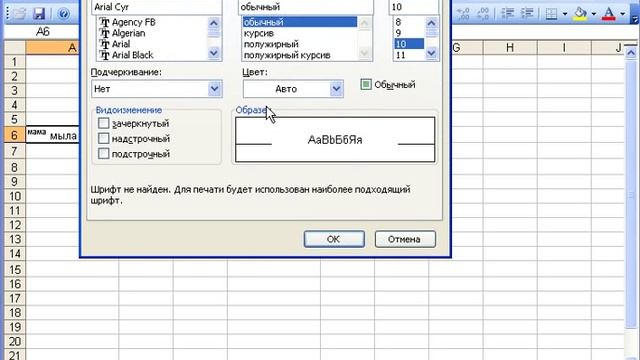Viewport: 640px width, 360px height.
Task: Open Borders dropdown arrow
Action: click(565, 13)
